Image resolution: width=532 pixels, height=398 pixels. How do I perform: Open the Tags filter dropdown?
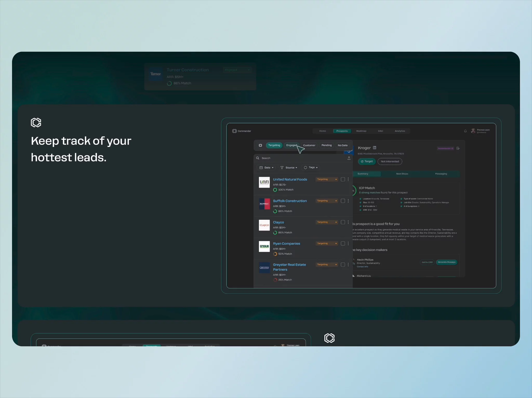311,168
